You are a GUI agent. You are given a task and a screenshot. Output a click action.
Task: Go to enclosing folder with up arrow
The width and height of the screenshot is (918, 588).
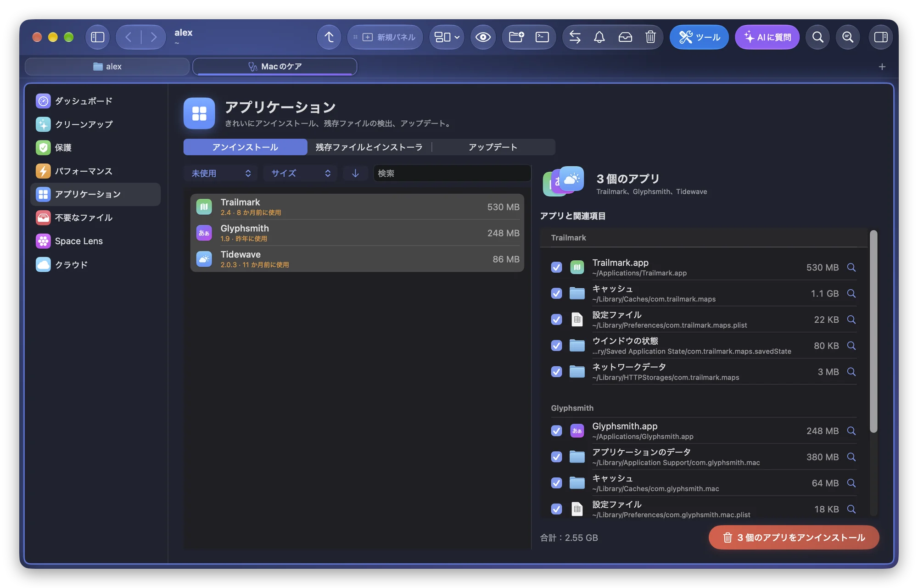click(329, 37)
